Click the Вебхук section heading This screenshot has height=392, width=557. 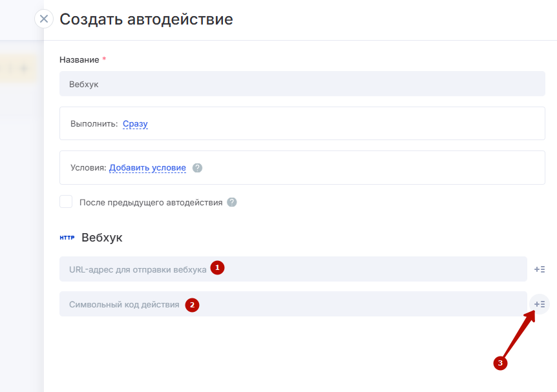[101, 238]
